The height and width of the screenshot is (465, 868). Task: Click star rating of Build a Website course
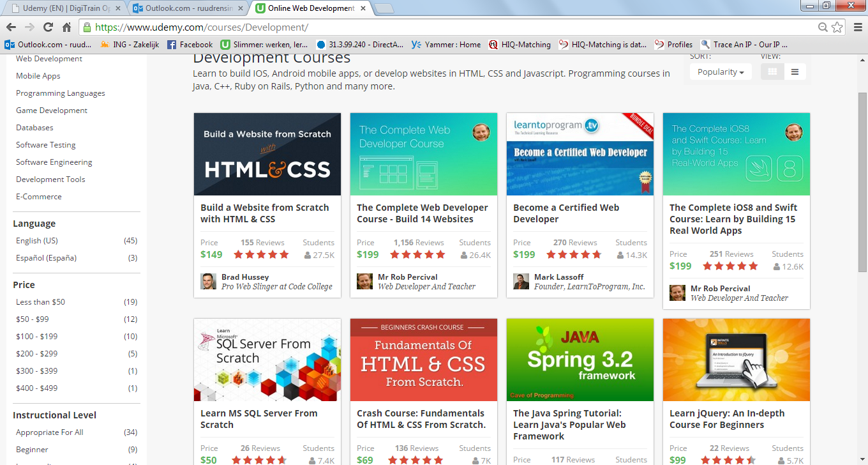(x=261, y=254)
